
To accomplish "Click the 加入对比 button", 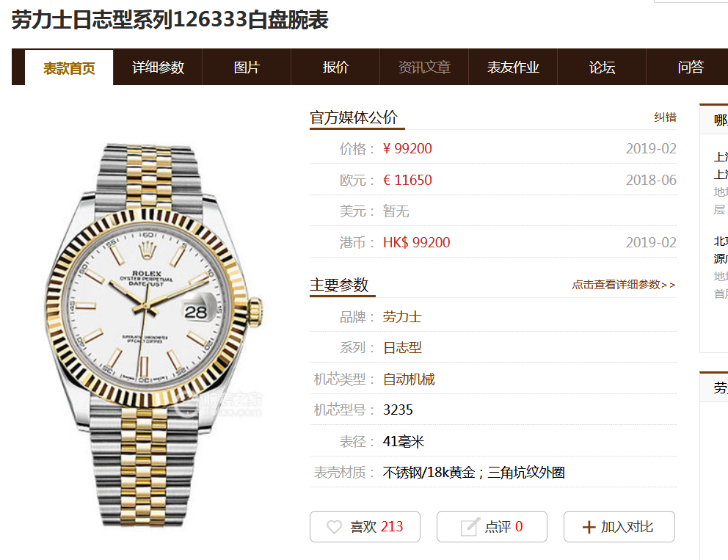I will coord(619,526).
